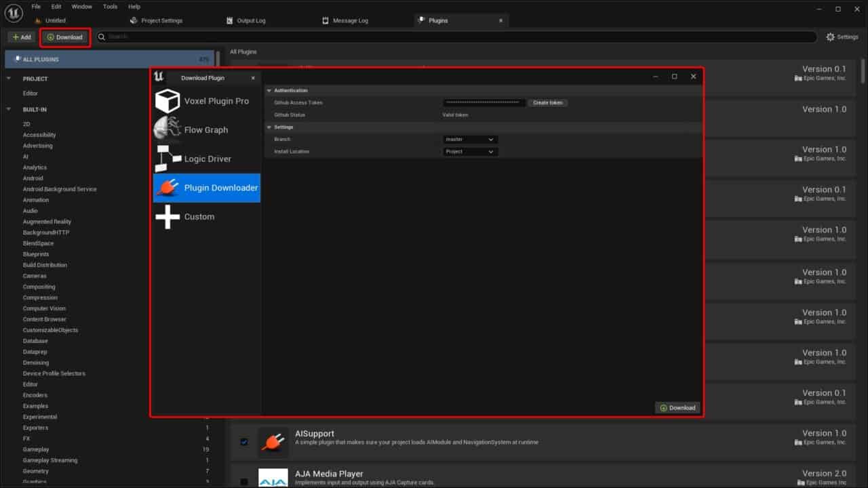
Task: Click the Add plugin button
Action: click(22, 37)
